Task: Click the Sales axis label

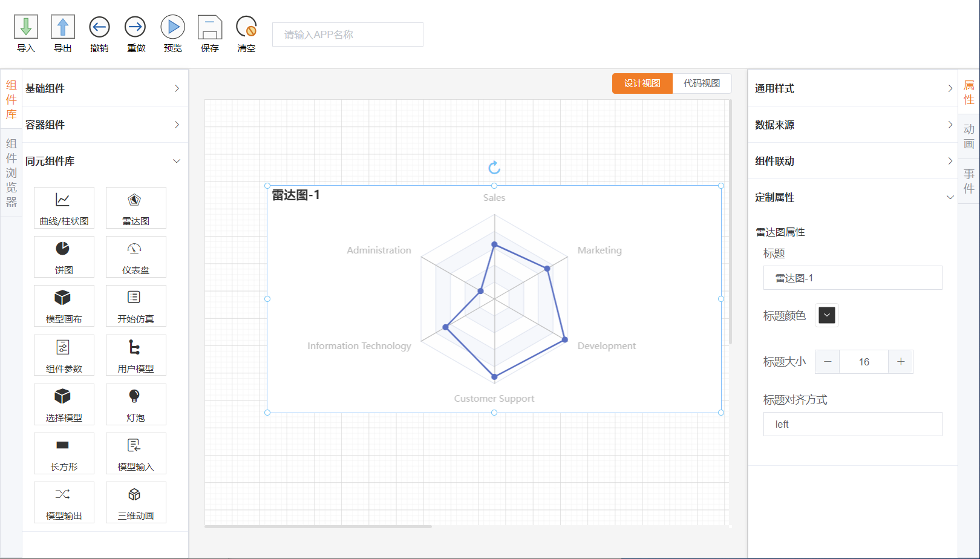Action: 494,197
